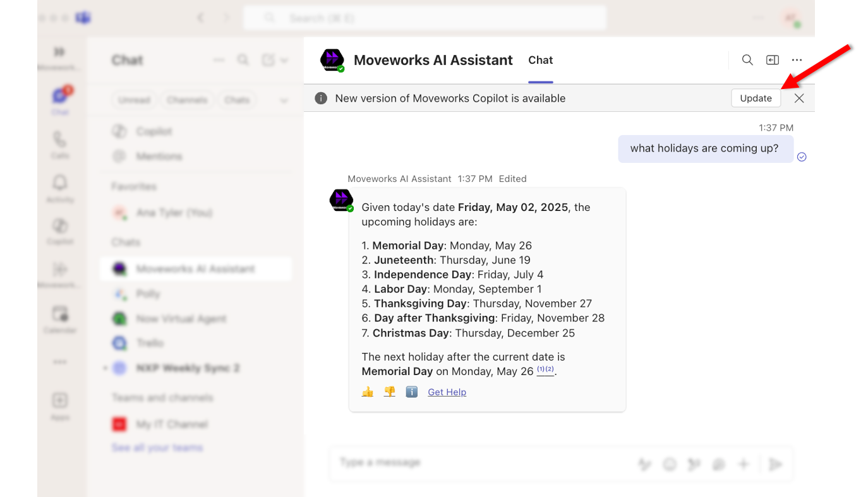Open Calendar in the left app rail
Image resolution: width=868 pixels, height=497 pixels.
point(60,319)
